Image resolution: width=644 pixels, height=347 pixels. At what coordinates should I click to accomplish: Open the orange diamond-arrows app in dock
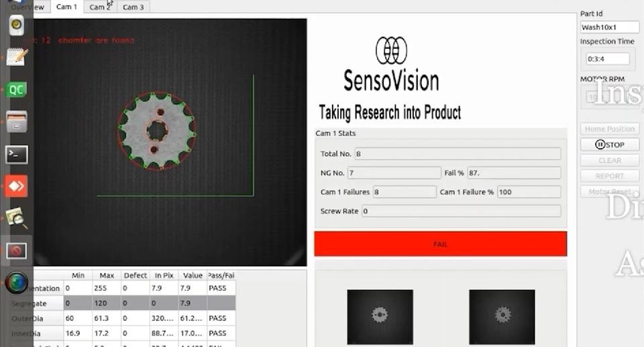(16, 186)
